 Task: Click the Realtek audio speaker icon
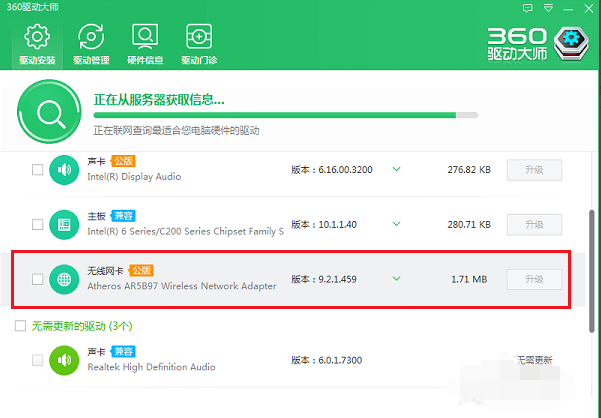click(x=64, y=360)
